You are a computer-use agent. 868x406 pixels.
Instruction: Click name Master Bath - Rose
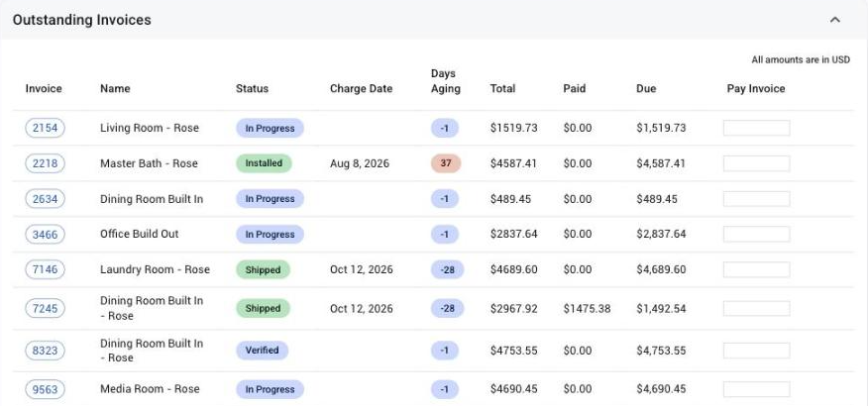coord(149,163)
